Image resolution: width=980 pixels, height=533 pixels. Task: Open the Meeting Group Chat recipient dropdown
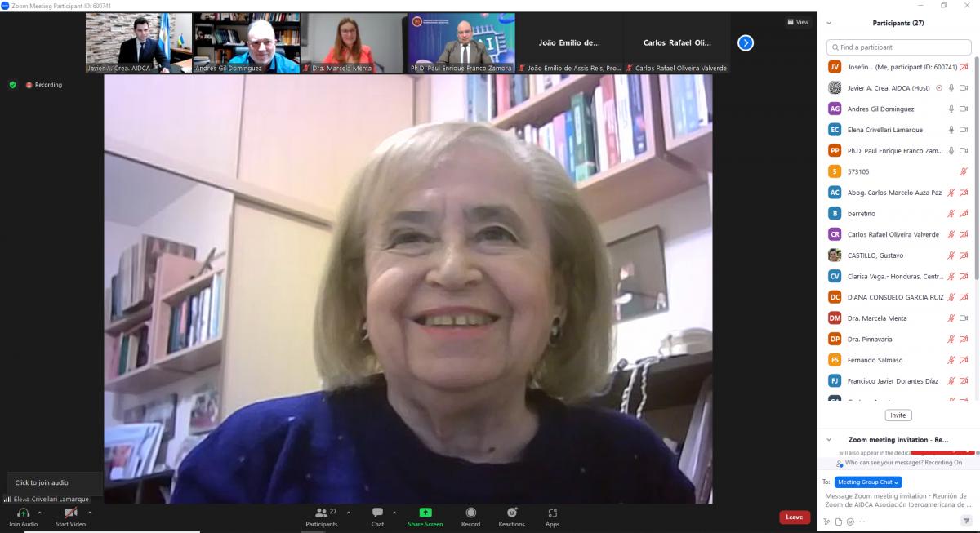click(x=868, y=482)
